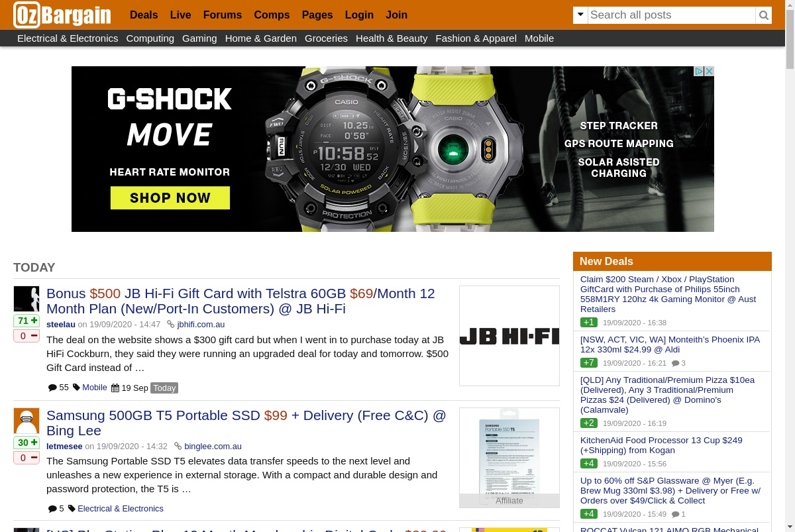Open the Samsung 500GB T5 Portable SSD deal title
Screen dimensions: 795x532
click(x=246, y=423)
